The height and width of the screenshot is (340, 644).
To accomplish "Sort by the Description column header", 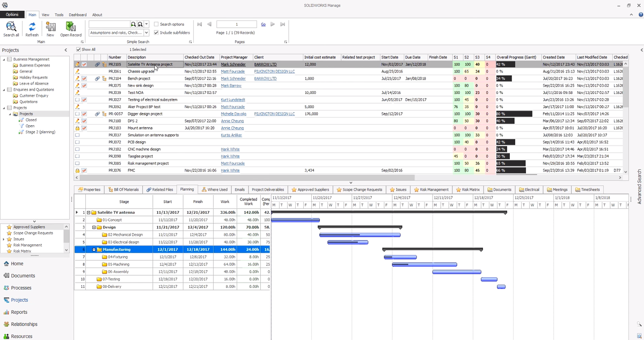I will coord(155,57).
